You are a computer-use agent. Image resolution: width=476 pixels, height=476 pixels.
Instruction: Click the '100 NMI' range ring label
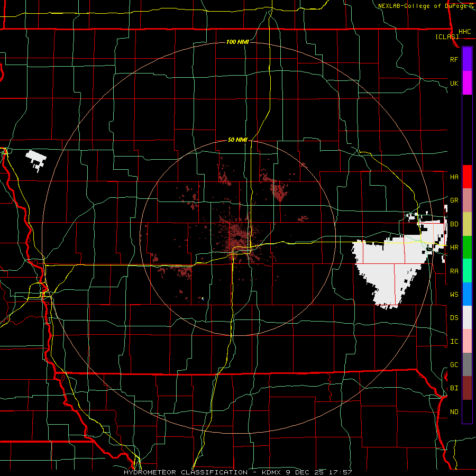(x=237, y=42)
